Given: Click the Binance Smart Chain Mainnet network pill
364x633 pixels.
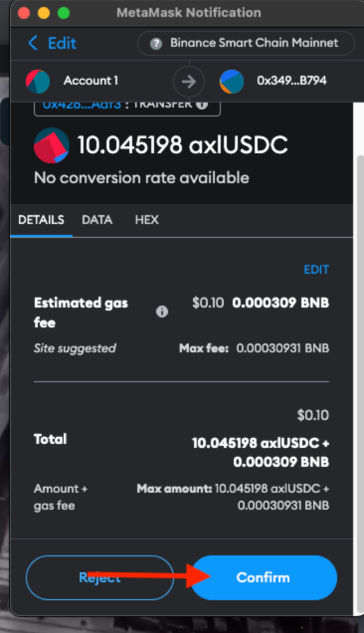Looking at the screenshot, I should click(246, 44).
